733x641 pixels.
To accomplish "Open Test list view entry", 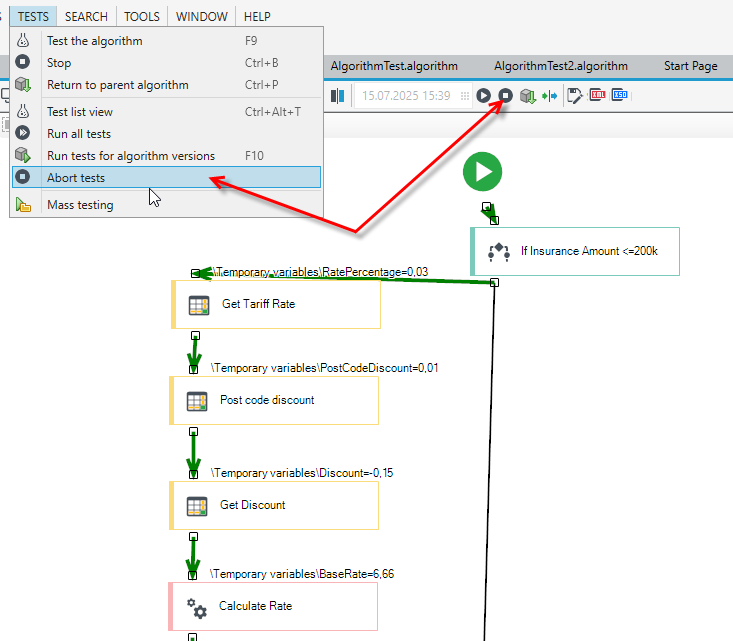I will pyautogui.click(x=166, y=112).
